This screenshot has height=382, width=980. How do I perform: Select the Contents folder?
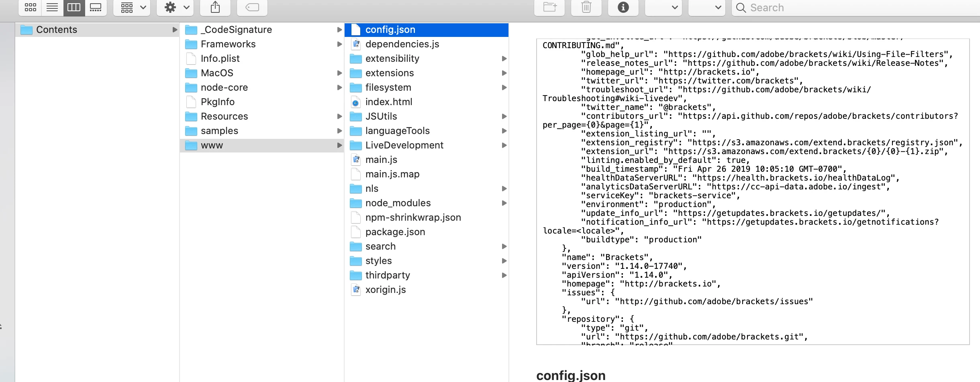tap(97, 30)
